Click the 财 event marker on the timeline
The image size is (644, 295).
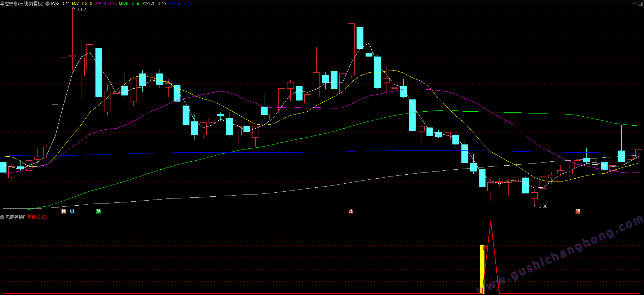click(72, 211)
